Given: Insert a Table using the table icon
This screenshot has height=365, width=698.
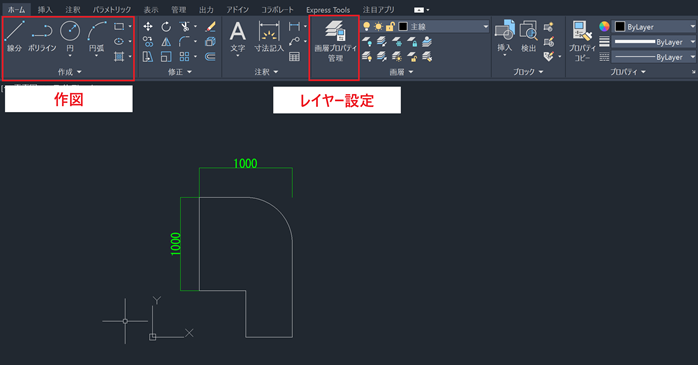Looking at the screenshot, I should [294, 57].
